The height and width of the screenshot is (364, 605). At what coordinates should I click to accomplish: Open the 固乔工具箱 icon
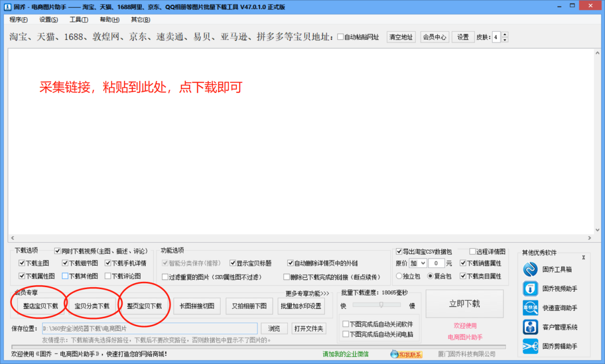click(531, 270)
